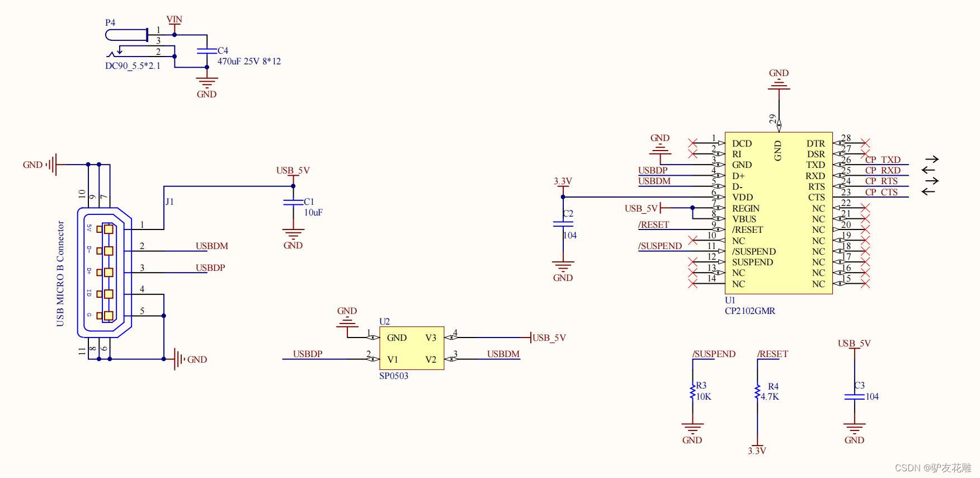Screen dimensions: 980x478
Task: Click the no-connect cross on DCD pin 1
Action: (692, 143)
